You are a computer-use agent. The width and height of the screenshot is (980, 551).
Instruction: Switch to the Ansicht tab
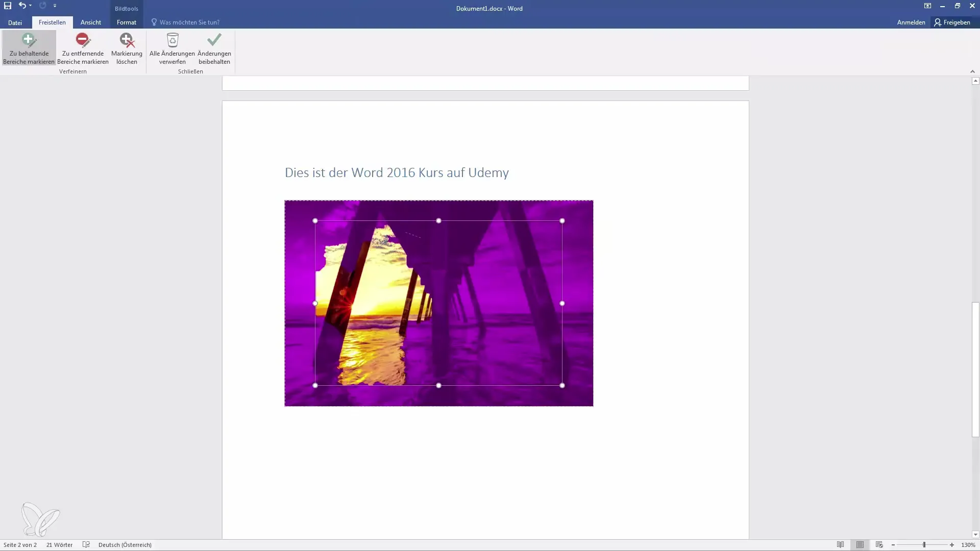[91, 22]
